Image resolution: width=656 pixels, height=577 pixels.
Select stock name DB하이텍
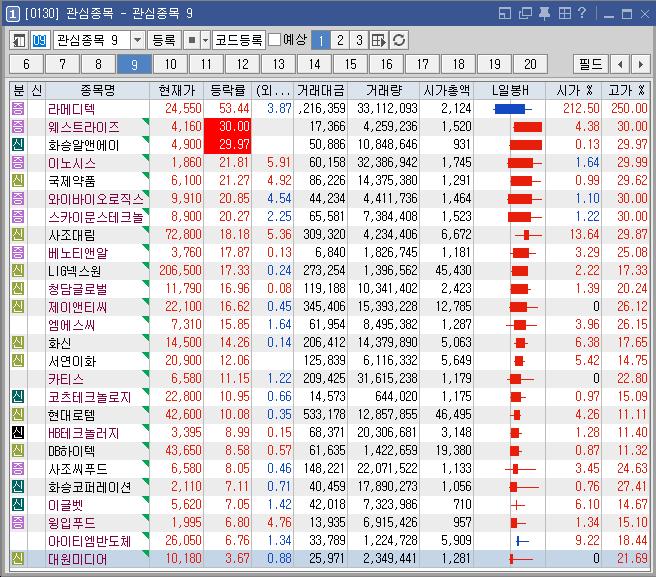point(72,451)
